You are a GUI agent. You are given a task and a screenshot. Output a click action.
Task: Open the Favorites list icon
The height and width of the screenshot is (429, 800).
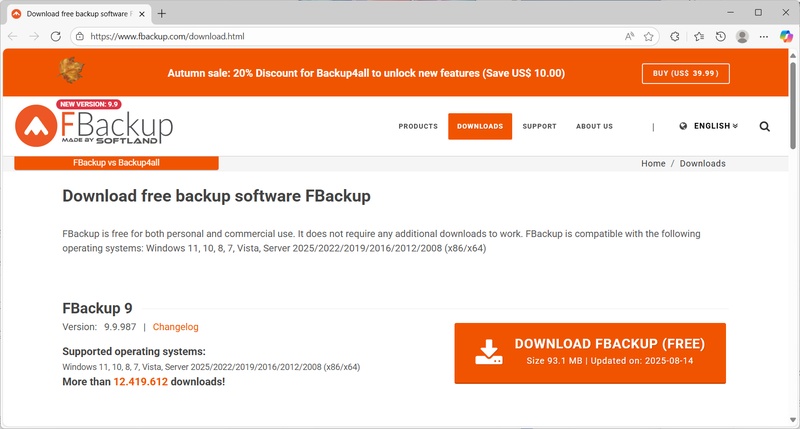(x=699, y=36)
